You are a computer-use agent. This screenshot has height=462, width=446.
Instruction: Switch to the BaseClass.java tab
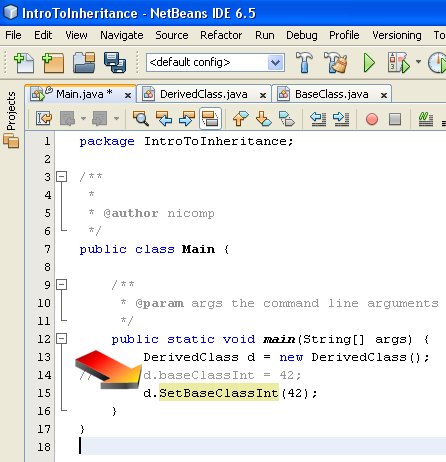pos(331,94)
